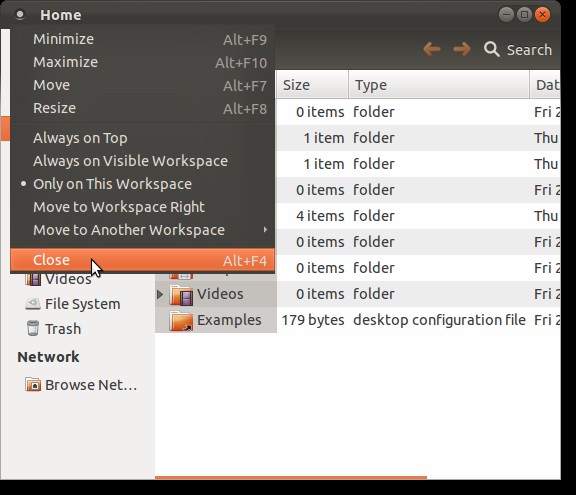Click the Search label in toolbar
The image size is (576, 495).
529,50
